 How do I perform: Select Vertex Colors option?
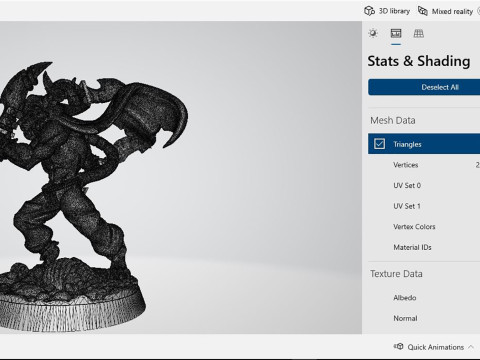coord(414,227)
